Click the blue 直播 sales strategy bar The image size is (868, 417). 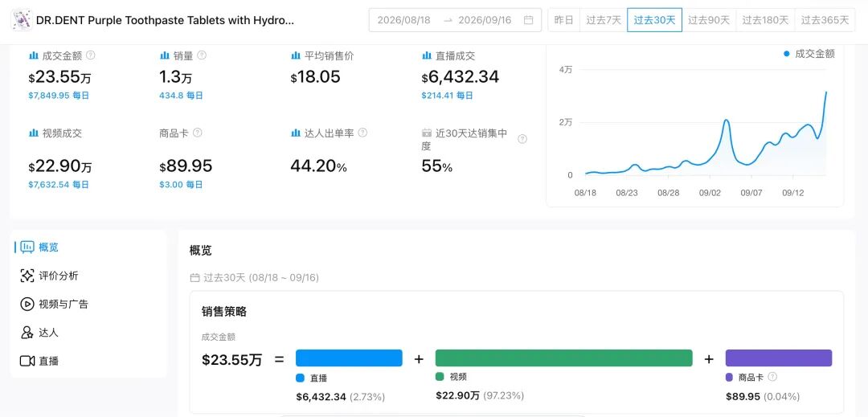349,358
